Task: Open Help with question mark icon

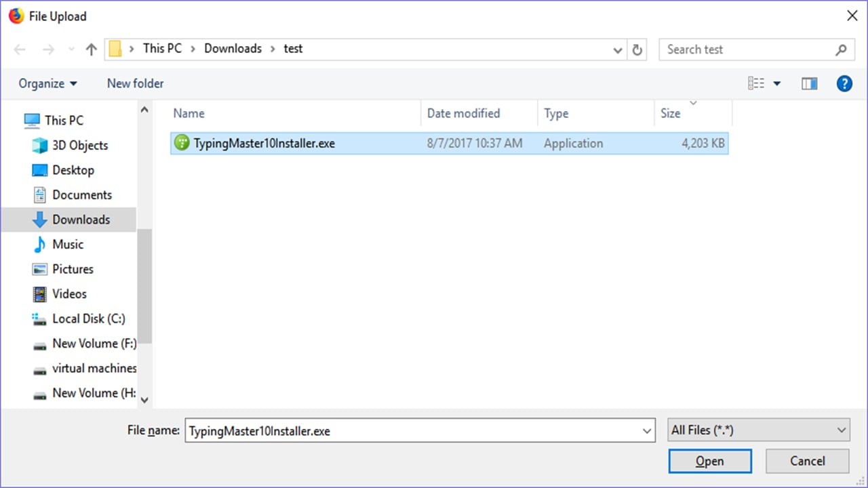Action: pyautogui.click(x=844, y=83)
